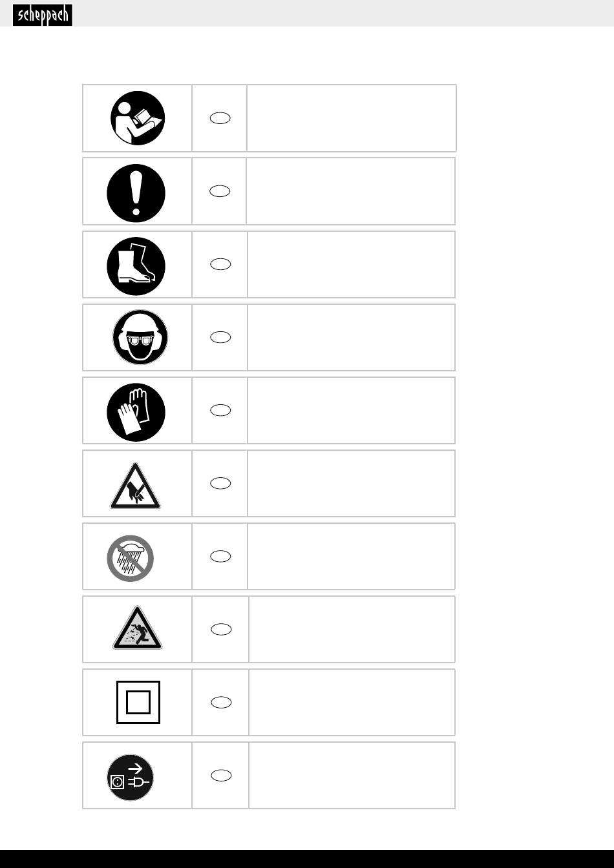Click the empty description cell for flying debris warning
This screenshot has width=614, height=868.
[352, 629]
